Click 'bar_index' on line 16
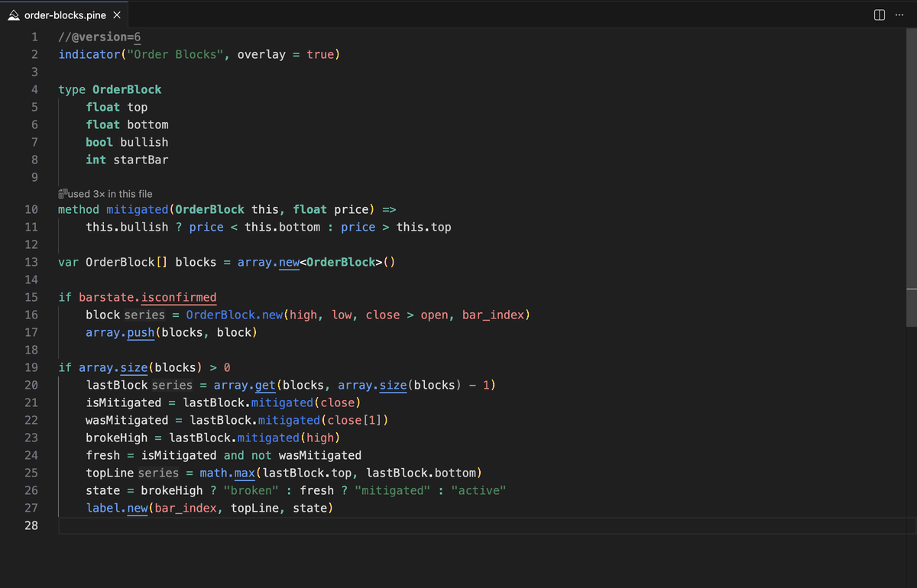This screenshot has width=917, height=588. click(493, 315)
